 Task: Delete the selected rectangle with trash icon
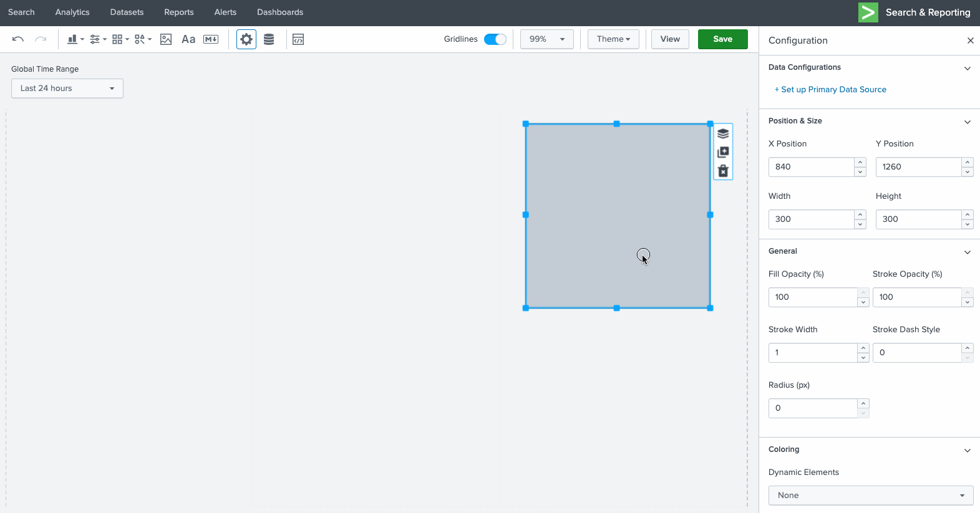tap(723, 171)
